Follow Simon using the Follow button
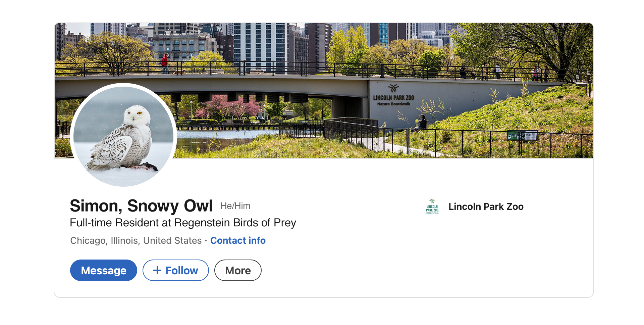The width and height of the screenshot is (644, 325). point(176,270)
